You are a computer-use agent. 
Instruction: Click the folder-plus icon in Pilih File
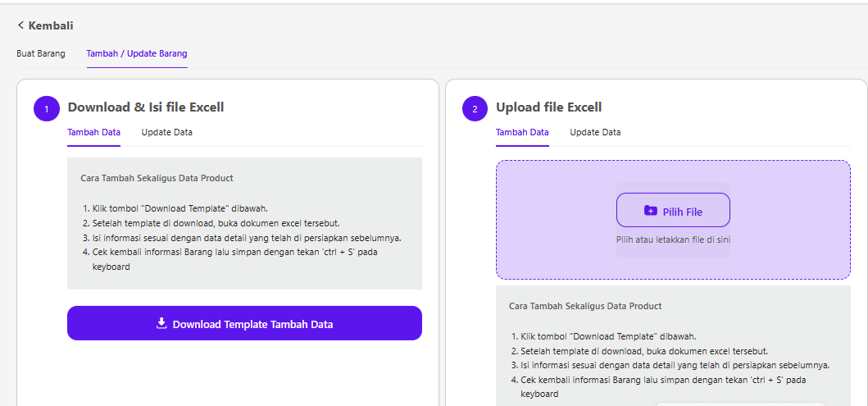(651, 211)
